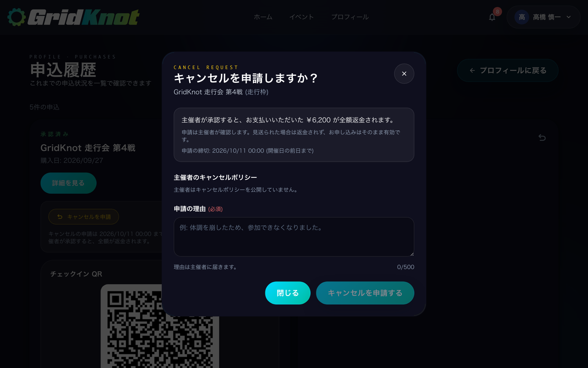Click the 理由は主催者に届きます。 hint
The image size is (588, 368).
point(206,267)
